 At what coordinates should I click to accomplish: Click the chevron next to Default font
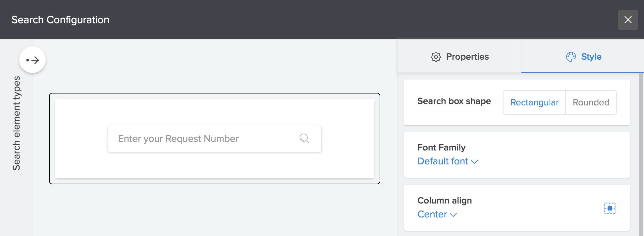click(x=474, y=162)
